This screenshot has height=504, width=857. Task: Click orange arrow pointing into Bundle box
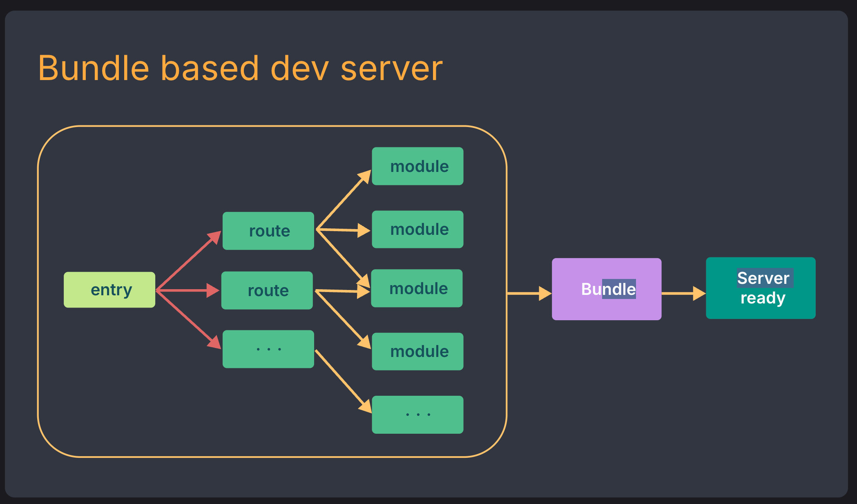pyautogui.click(x=528, y=293)
